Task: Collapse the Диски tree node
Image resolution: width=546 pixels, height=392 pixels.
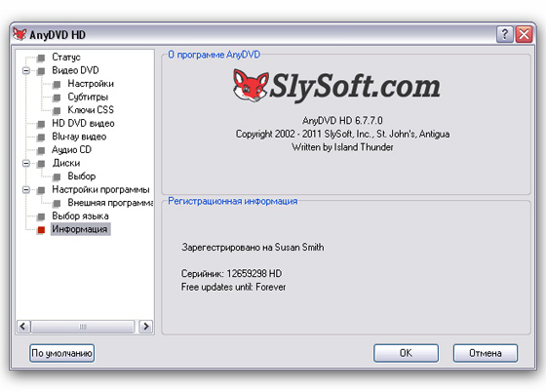Action: [26, 163]
